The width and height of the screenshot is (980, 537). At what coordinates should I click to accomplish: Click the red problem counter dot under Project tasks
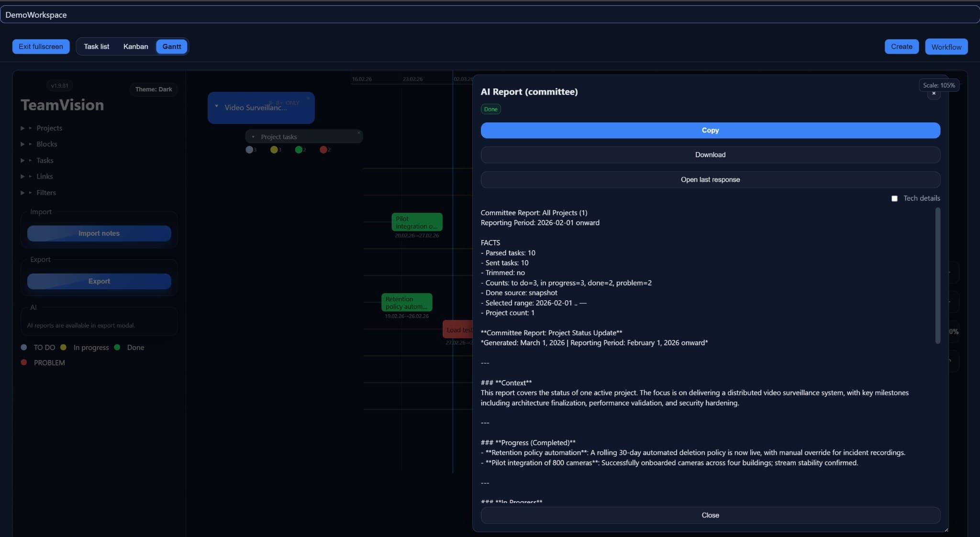coord(323,150)
